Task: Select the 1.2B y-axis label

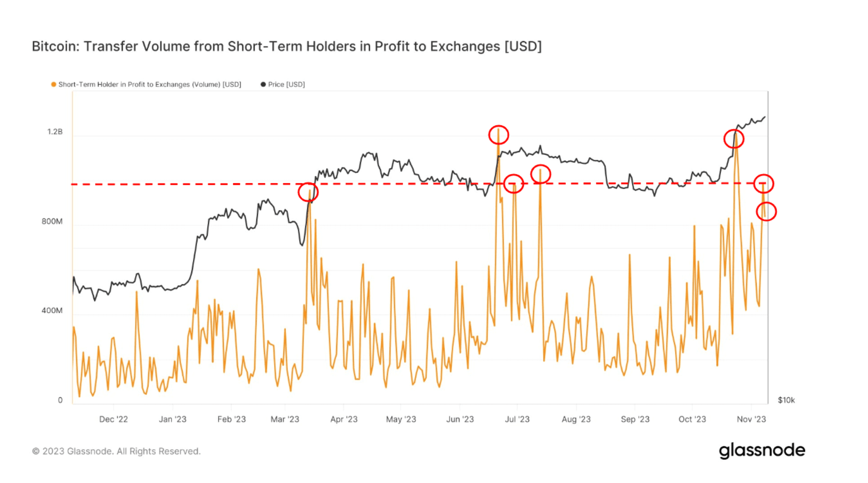Action: (55, 132)
